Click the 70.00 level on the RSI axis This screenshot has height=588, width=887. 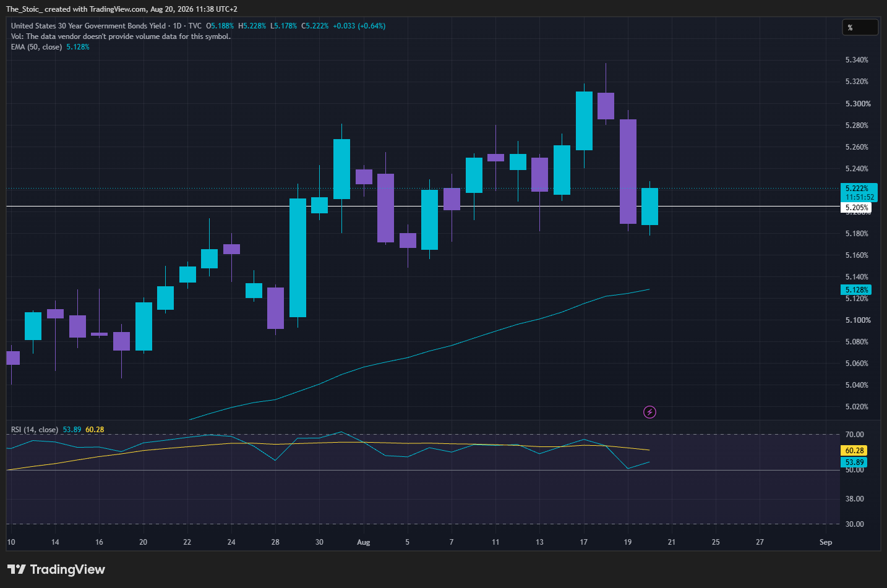tap(854, 435)
